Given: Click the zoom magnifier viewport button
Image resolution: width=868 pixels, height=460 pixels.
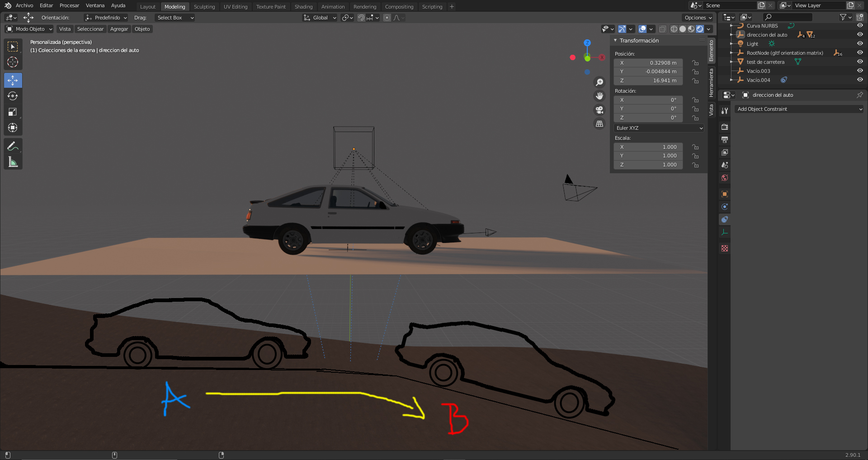Looking at the screenshot, I should 599,82.
